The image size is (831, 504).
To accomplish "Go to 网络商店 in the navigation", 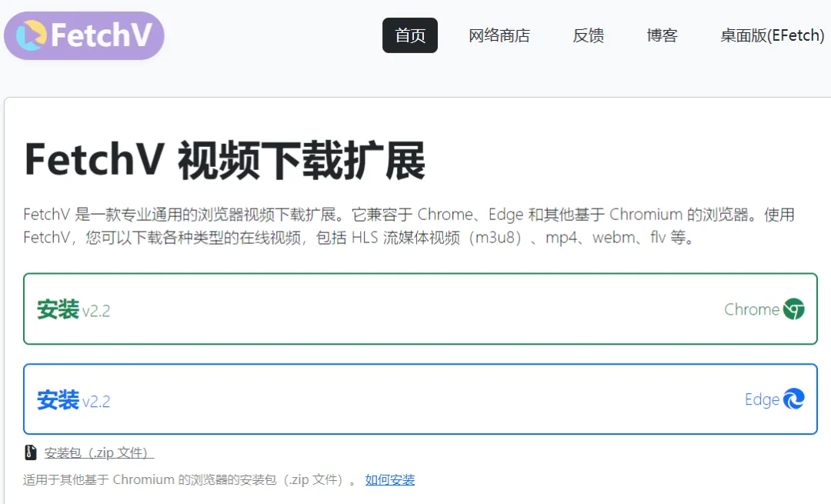I will coord(499,35).
